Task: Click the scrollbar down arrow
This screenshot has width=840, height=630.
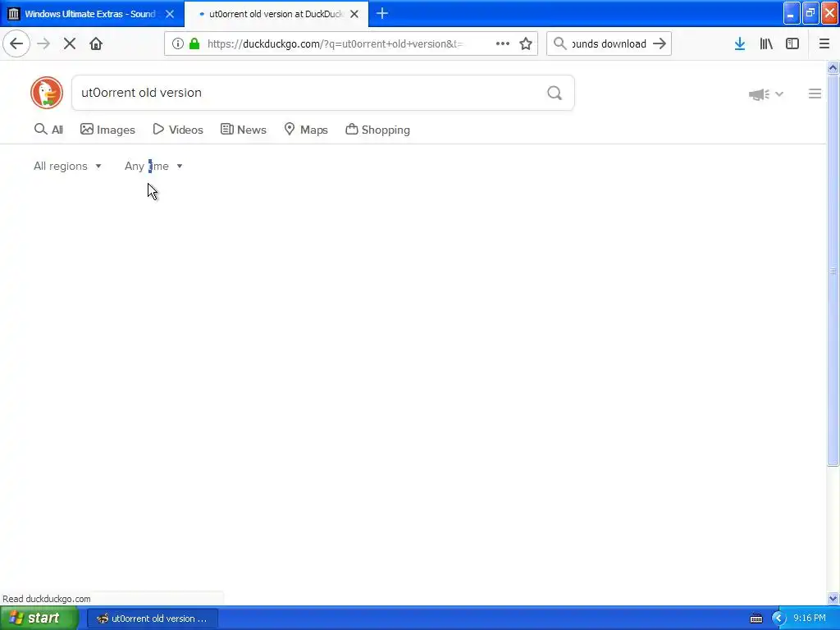Action: [833, 598]
